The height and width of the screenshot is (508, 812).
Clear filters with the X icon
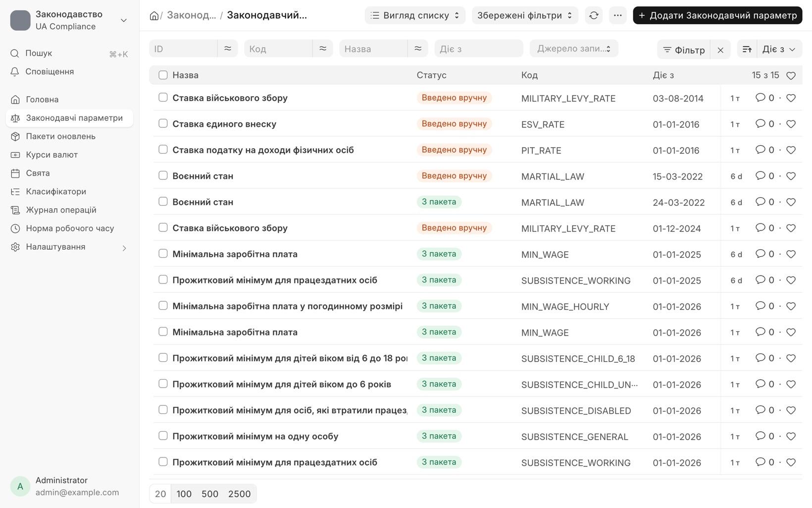click(720, 50)
